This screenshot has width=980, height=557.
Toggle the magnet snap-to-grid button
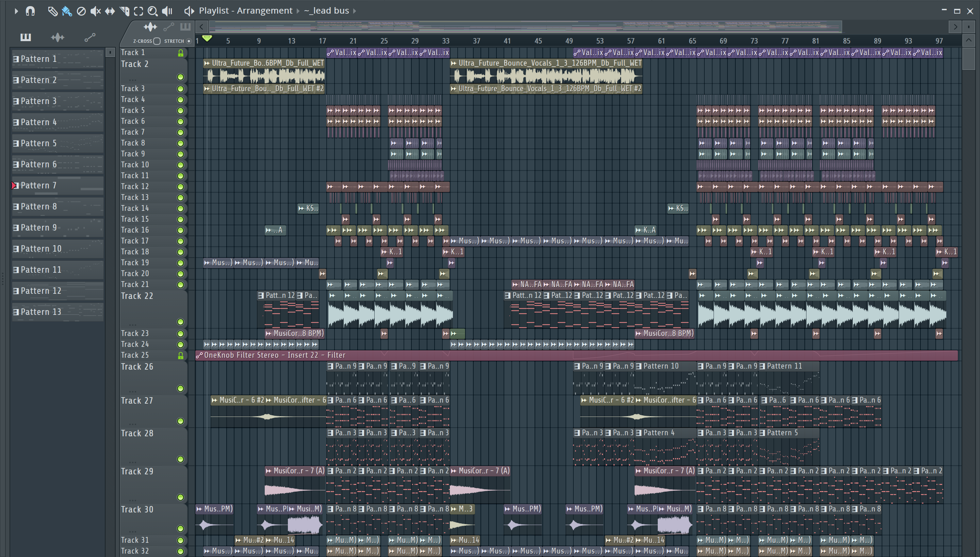pos(30,11)
